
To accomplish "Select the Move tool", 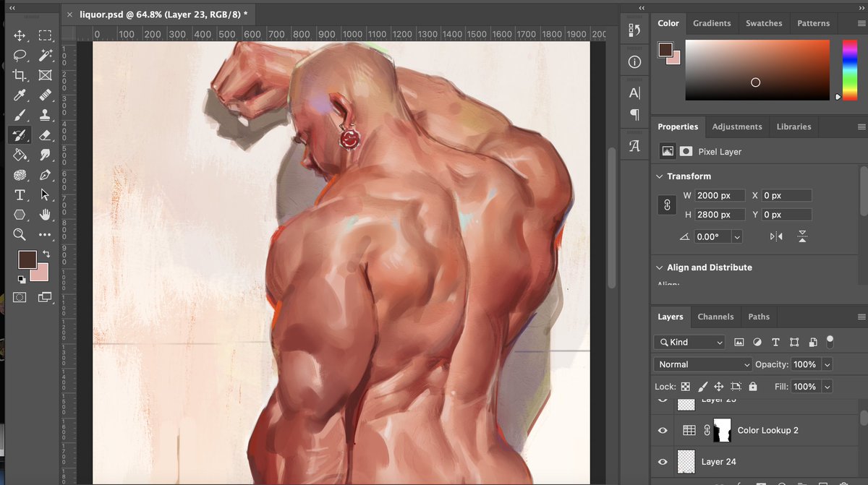I will pos(20,35).
